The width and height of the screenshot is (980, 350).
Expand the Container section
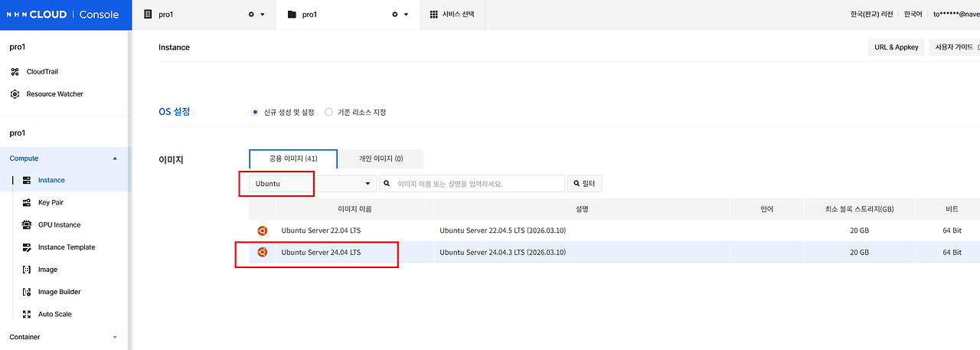pyautogui.click(x=65, y=337)
